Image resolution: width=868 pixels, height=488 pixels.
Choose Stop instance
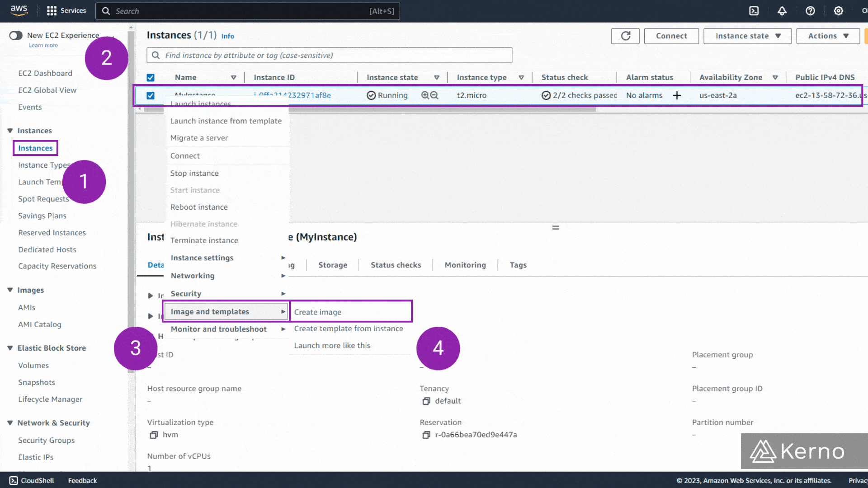tap(194, 174)
